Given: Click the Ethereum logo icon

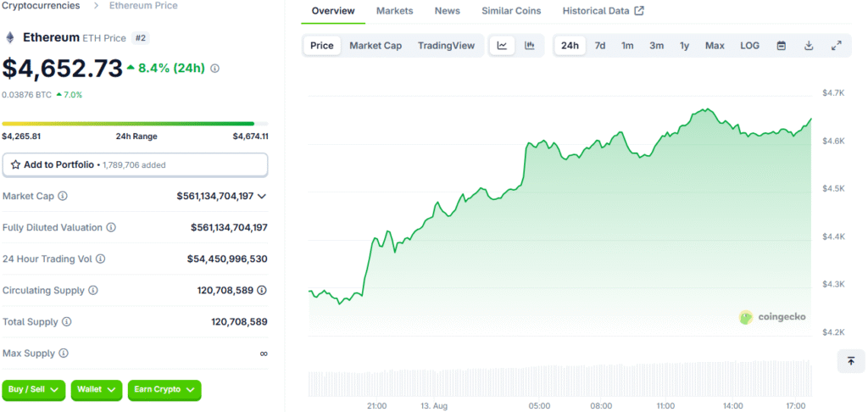Looking at the screenshot, I should coord(9,37).
